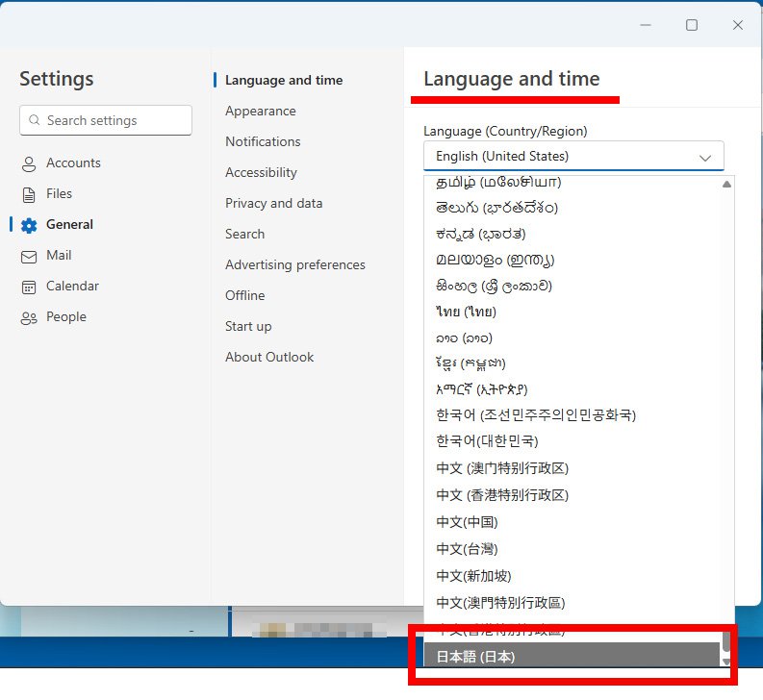Go to Privacy and data settings
The width and height of the screenshot is (763, 700).
pyautogui.click(x=273, y=204)
